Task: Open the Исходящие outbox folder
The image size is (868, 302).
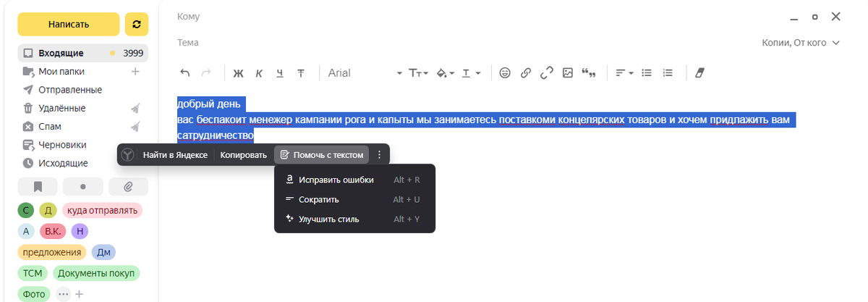Action: [x=64, y=163]
